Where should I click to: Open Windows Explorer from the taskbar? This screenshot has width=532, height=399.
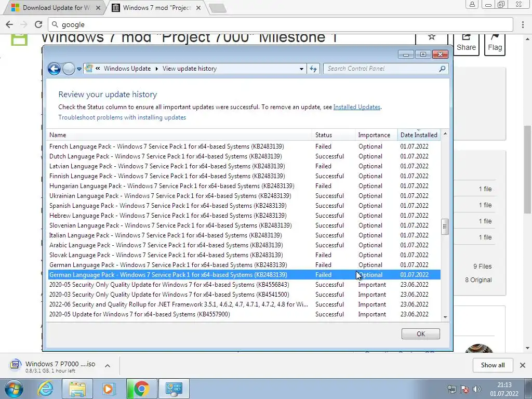point(77,389)
